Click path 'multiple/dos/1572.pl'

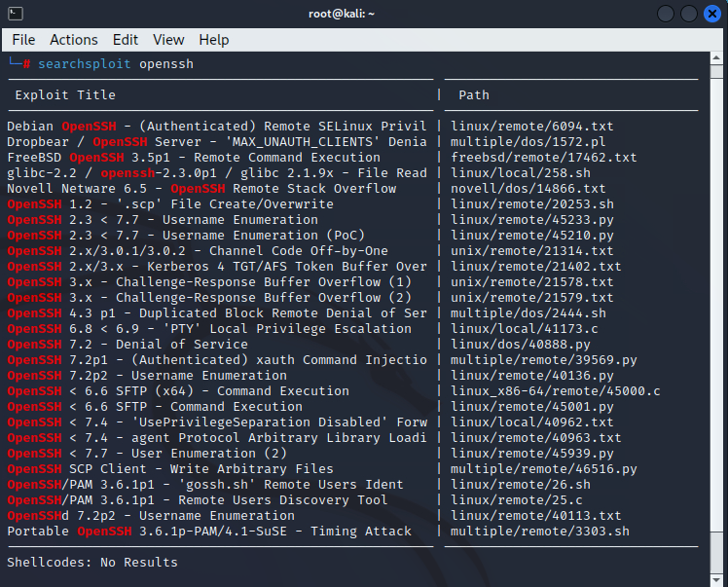[528, 142]
